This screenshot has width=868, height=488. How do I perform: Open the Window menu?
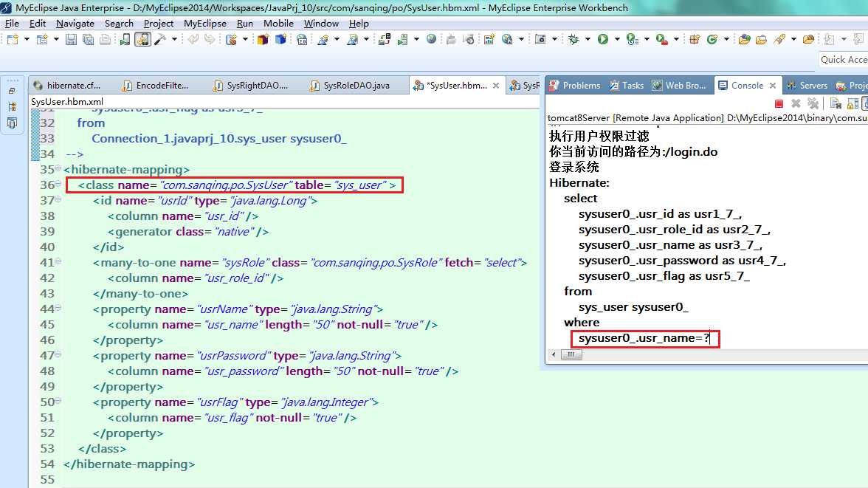pos(321,24)
